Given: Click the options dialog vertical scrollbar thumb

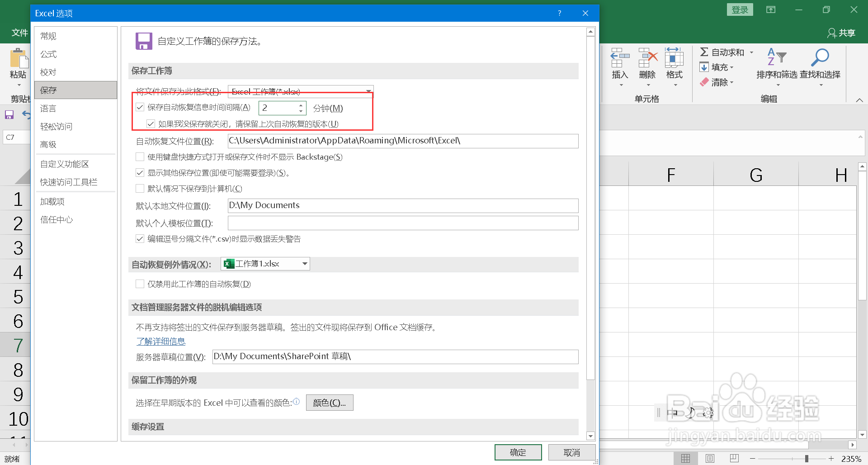Looking at the screenshot, I should (x=590, y=208).
